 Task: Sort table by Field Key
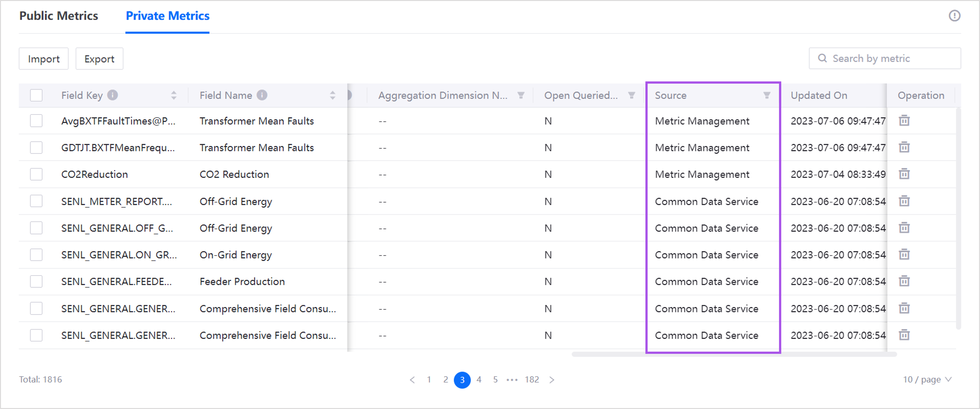pos(174,95)
